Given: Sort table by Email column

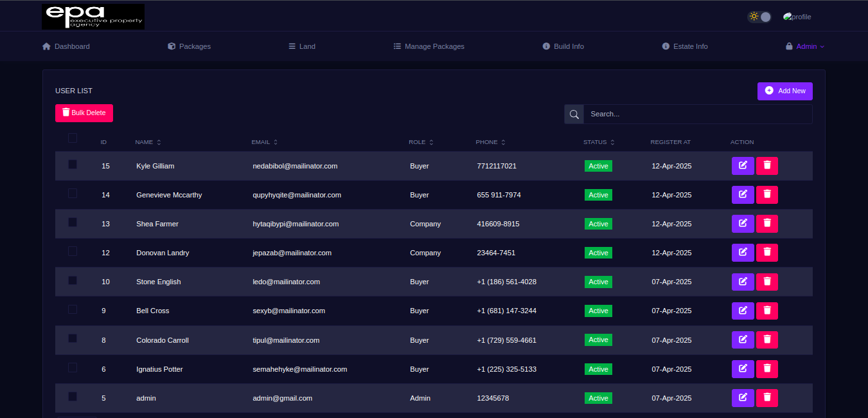Looking at the screenshot, I should click(264, 142).
